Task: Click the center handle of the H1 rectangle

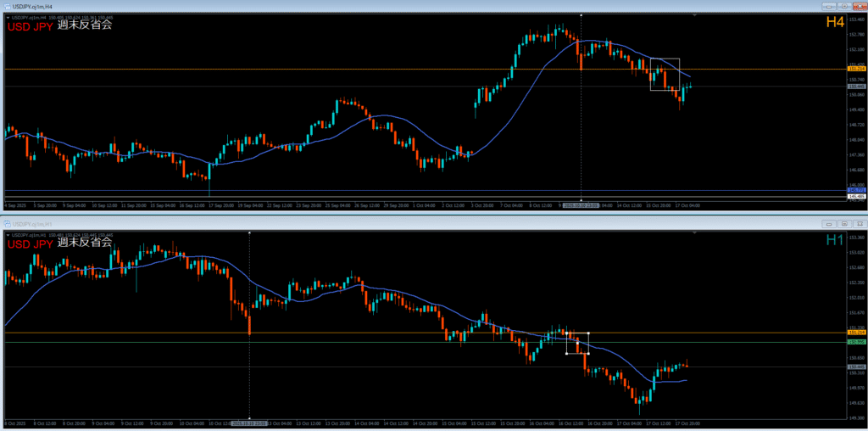Action: click(x=577, y=343)
